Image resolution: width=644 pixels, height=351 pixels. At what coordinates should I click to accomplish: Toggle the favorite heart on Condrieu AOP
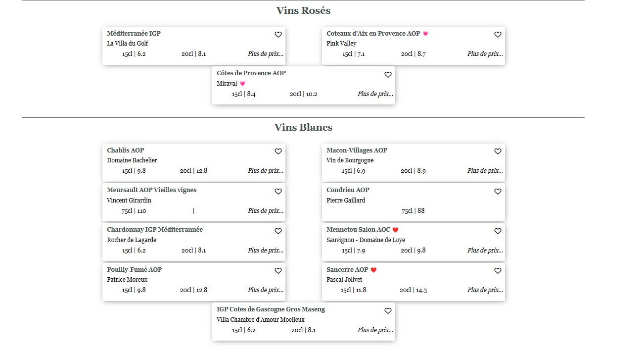click(x=498, y=192)
